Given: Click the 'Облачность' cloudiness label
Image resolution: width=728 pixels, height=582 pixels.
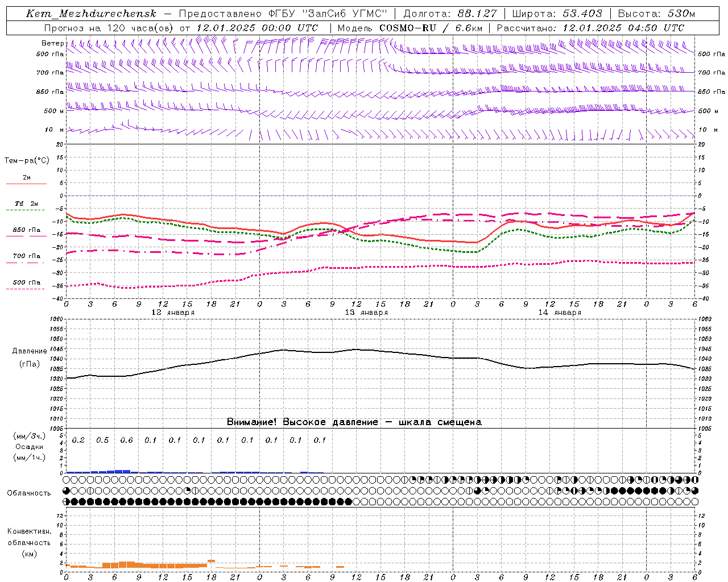Looking at the screenshot, I should 29,493.
